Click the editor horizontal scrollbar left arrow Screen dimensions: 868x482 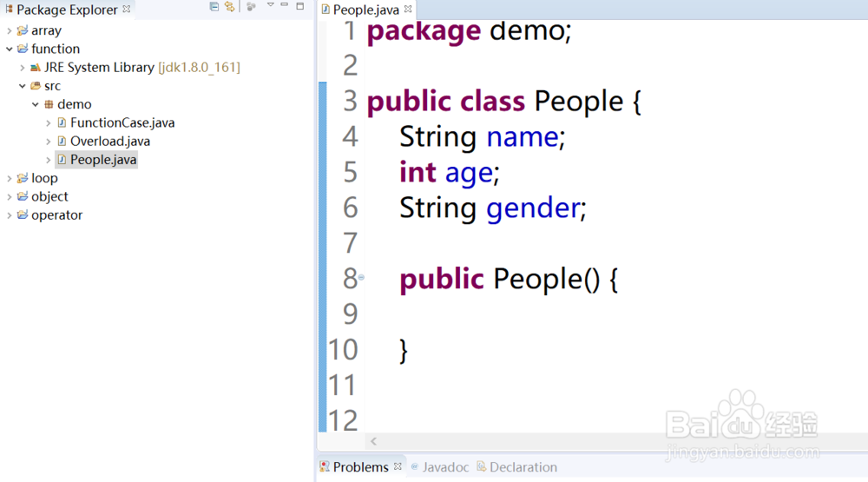pyautogui.click(x=373, y=441)
